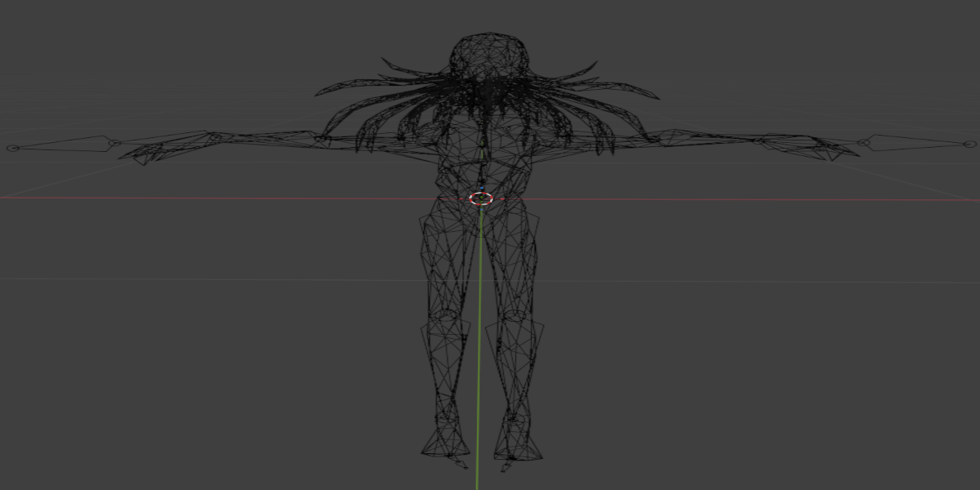Select the long bone extending from the left-side hand

pyautogui.click(x=64, y=144)
